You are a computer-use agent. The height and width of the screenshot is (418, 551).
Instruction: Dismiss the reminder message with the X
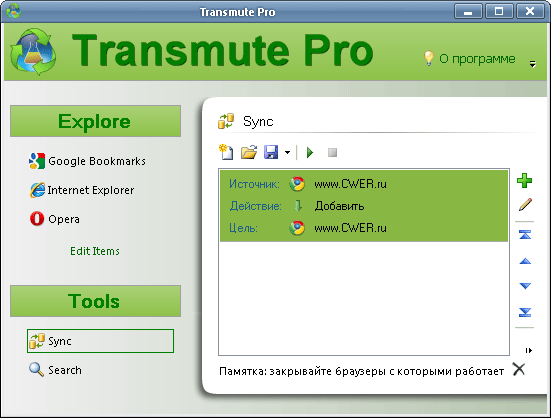coord(519,370)
